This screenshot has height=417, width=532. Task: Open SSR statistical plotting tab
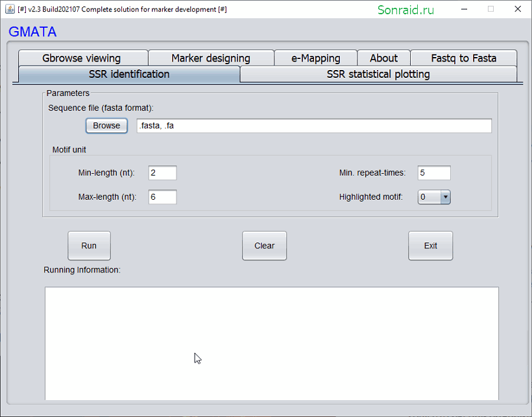(x=378, y=74)
